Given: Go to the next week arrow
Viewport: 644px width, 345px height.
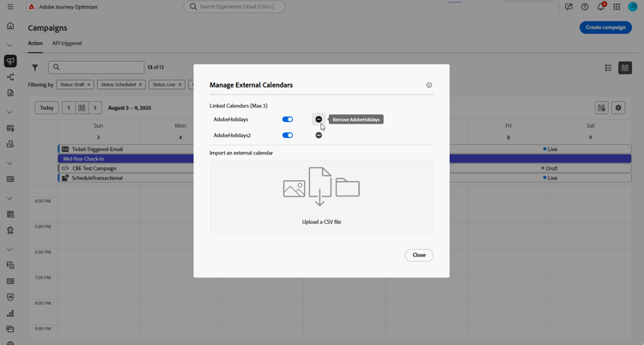Looking at the screenshot, I should pyautogui.click(x=94, y=107).
